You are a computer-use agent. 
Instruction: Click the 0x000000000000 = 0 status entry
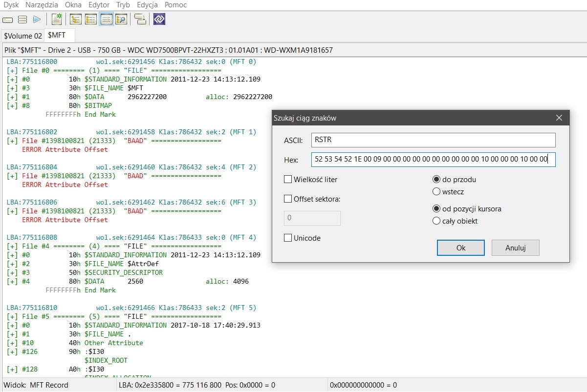click(363, 385)
